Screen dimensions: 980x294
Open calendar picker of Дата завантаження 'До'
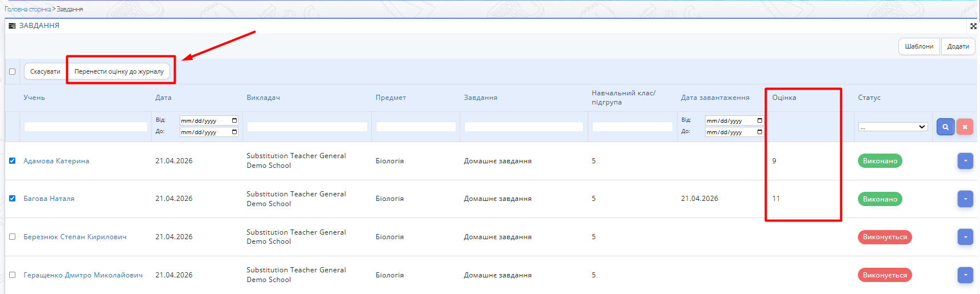(x=760, y=132)
